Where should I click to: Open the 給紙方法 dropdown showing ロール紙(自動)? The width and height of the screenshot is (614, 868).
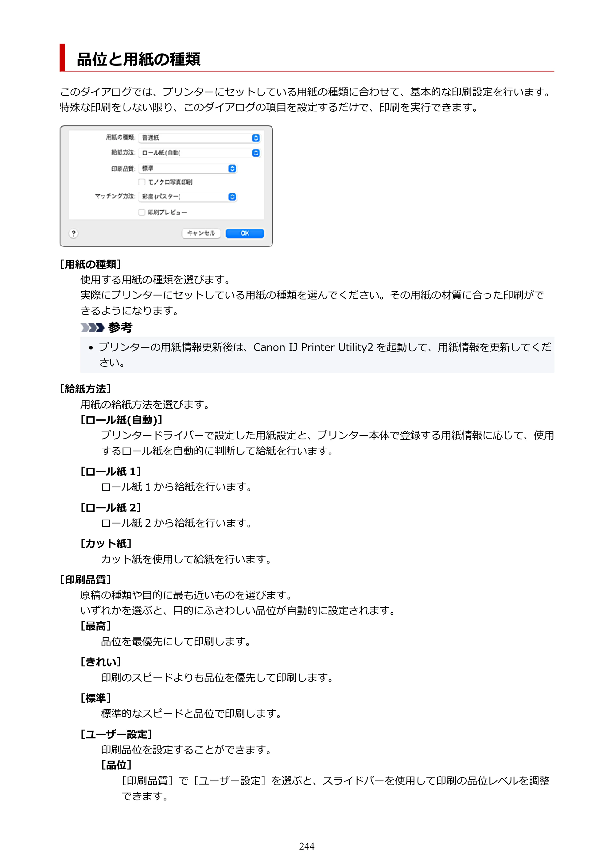[199, 153]
